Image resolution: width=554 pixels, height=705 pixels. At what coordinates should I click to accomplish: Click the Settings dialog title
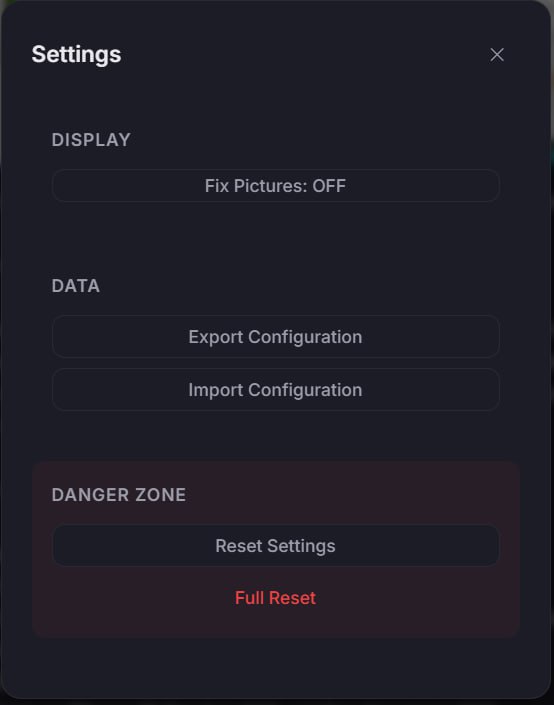point(76,54)
